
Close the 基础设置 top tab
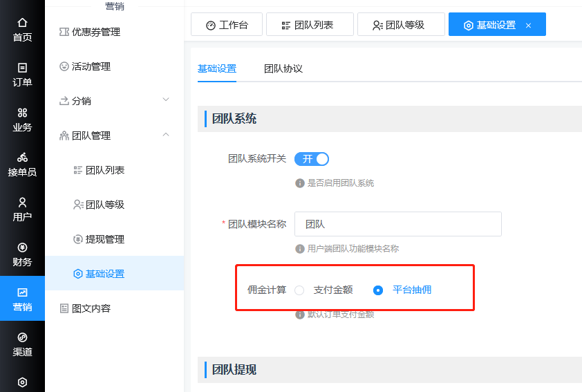[x=529, y=26]
